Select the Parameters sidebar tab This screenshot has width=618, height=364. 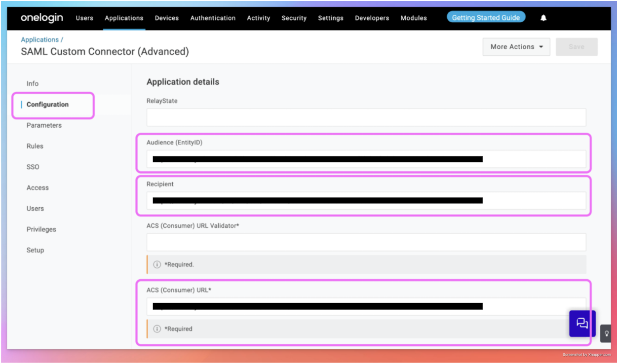(x=44, y=125)
